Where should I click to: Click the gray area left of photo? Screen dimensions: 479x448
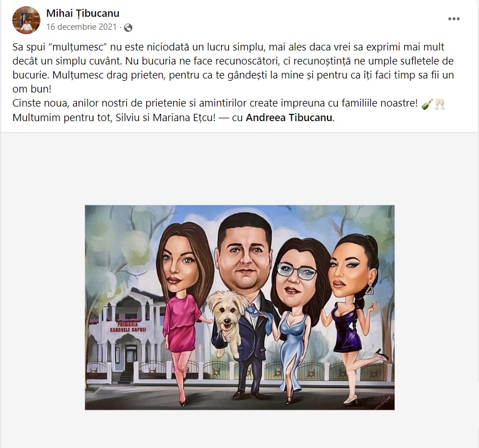point(43,306)
